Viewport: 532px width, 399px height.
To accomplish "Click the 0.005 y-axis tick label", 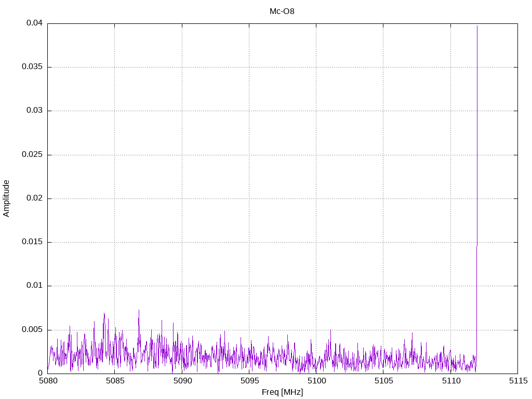I will [32, 330].
